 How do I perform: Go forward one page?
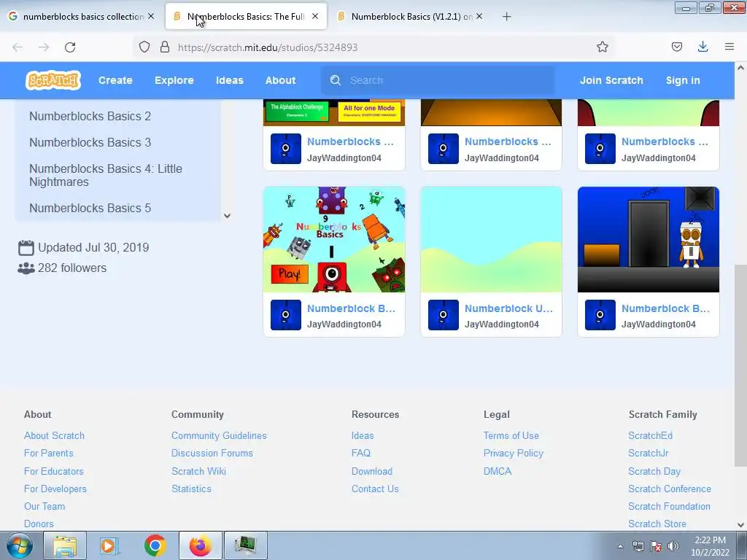pyautogui.click(x=44, y=47)
